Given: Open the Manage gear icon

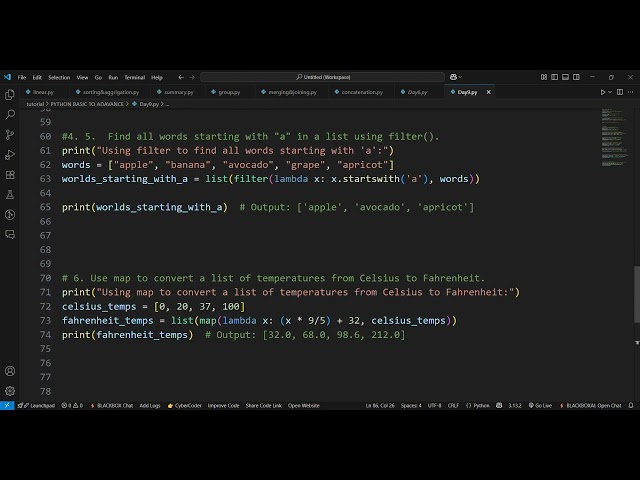Looking at the screenshot, I should (x=10, y=391).
